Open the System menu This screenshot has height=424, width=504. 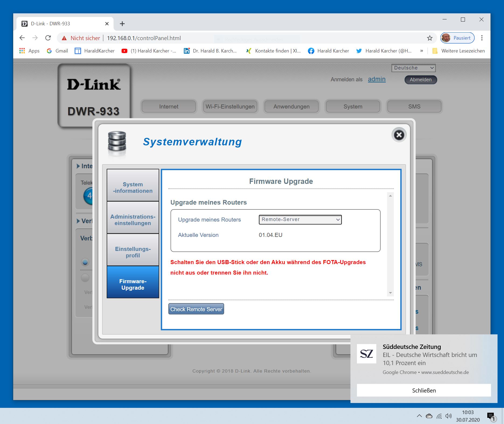click(353, 107)
